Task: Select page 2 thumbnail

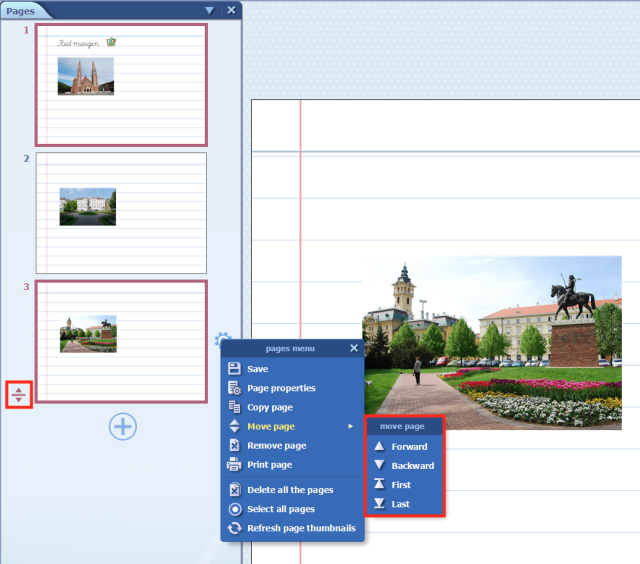Action: [121, 212]
